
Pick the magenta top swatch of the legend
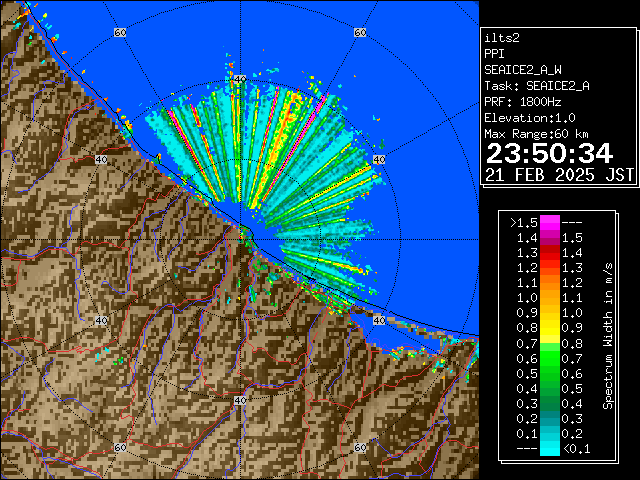[x=550, y=223]
